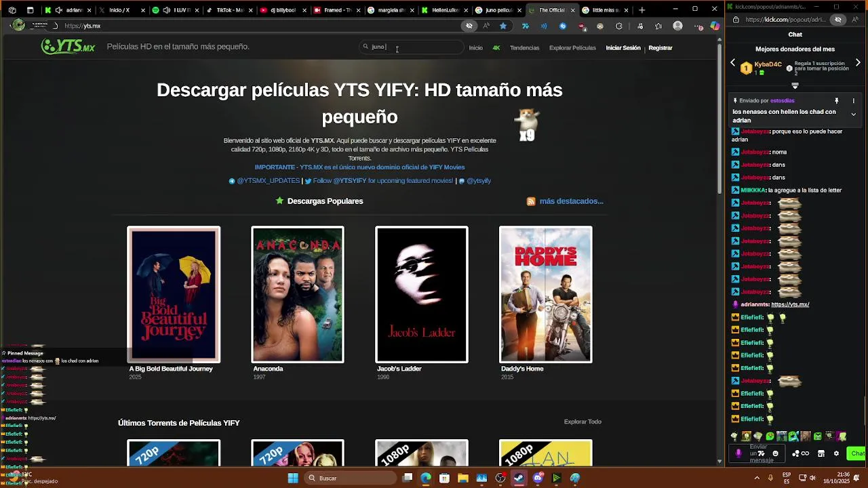
Task: Open the Anaconda movie poster
Action: [x=298, y=294]
